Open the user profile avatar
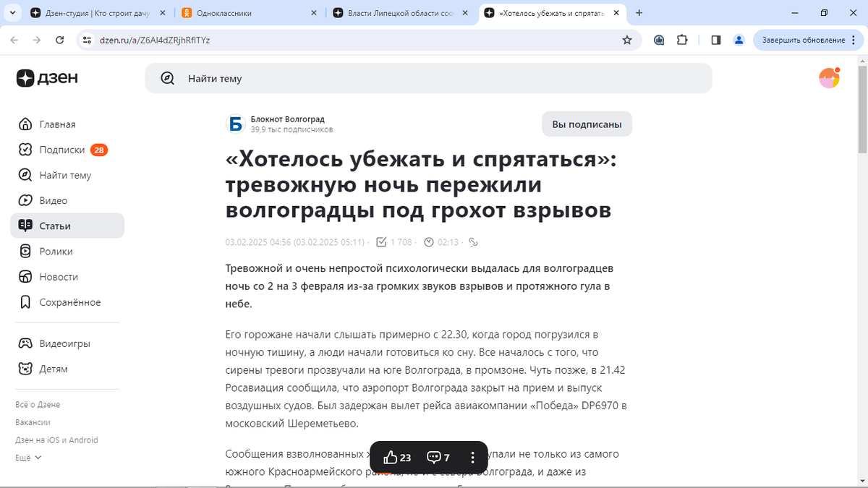 829,78
